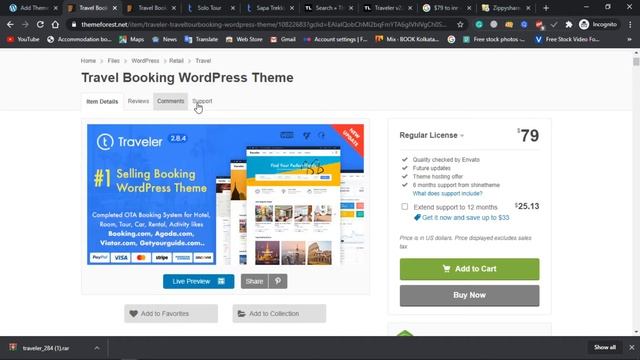Check Extend support to 12 months
640x360 pixels.
(x=404, y=207)
